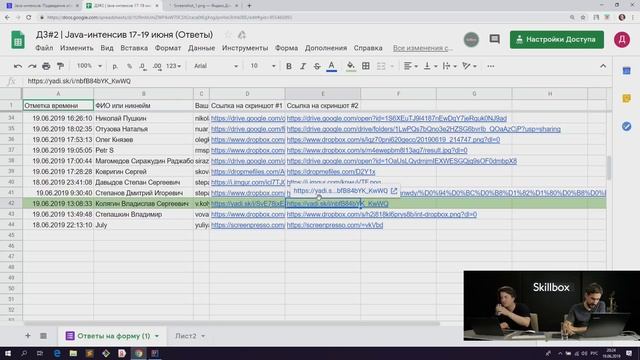Image resolution: width=640 pixels, height=360 pixels.
Task: Open the font size 10 dropdown
Action: click(263, 66)
